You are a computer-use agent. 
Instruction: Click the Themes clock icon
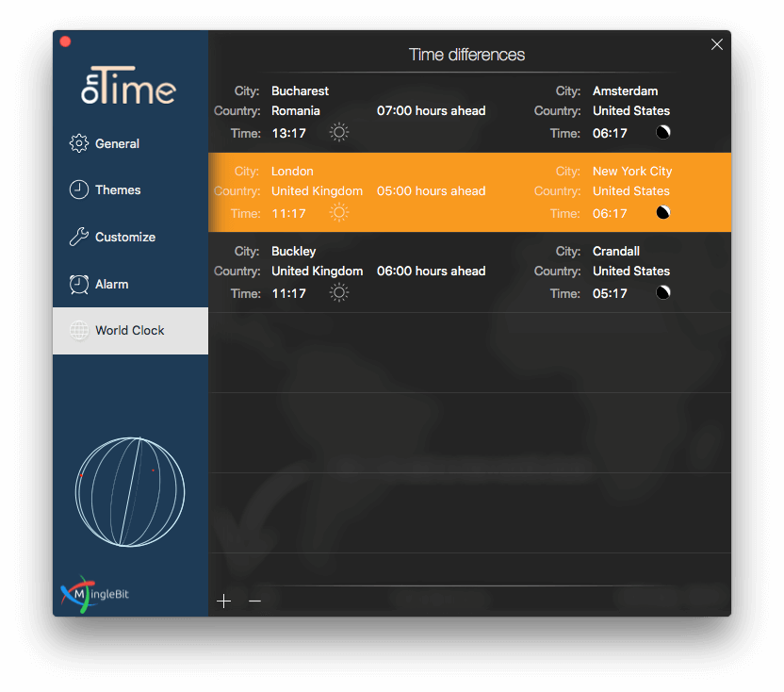click(78, 189)
